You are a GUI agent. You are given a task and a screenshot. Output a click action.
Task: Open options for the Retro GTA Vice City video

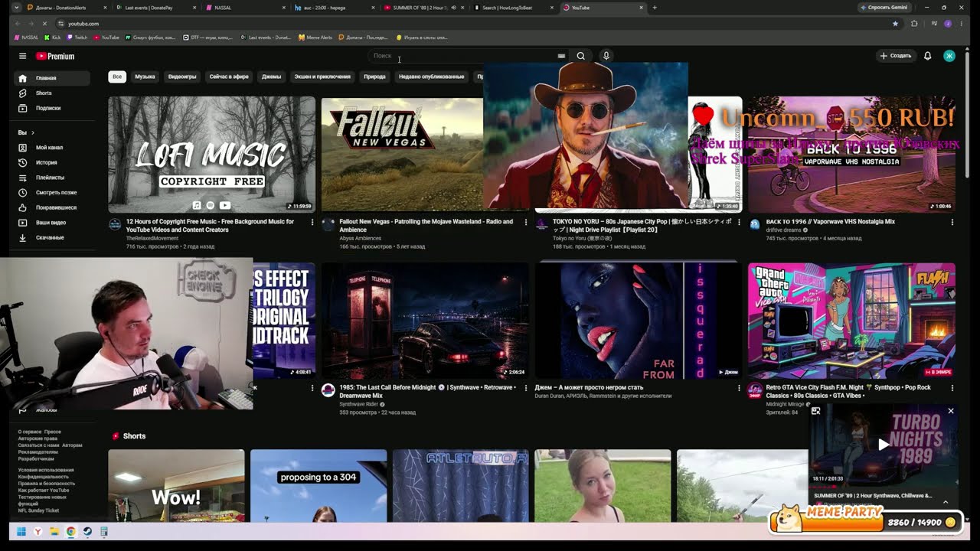pyautogui.click(x=952, y=388)
